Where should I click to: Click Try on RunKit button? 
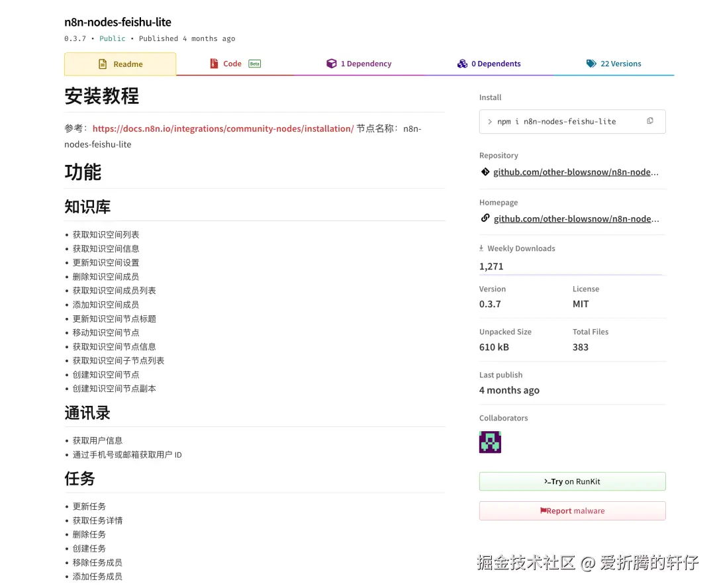tap(572, 481)
